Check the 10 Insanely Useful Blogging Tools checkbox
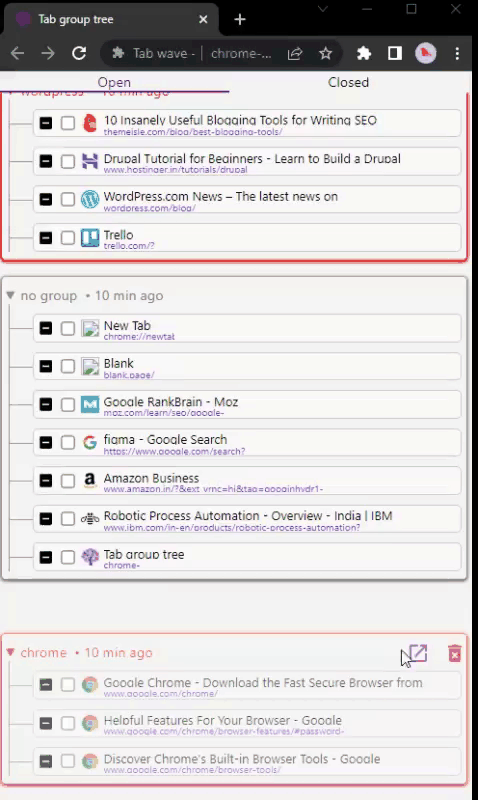The height and width of the screenshot is (800, 478). click(68, 123)
